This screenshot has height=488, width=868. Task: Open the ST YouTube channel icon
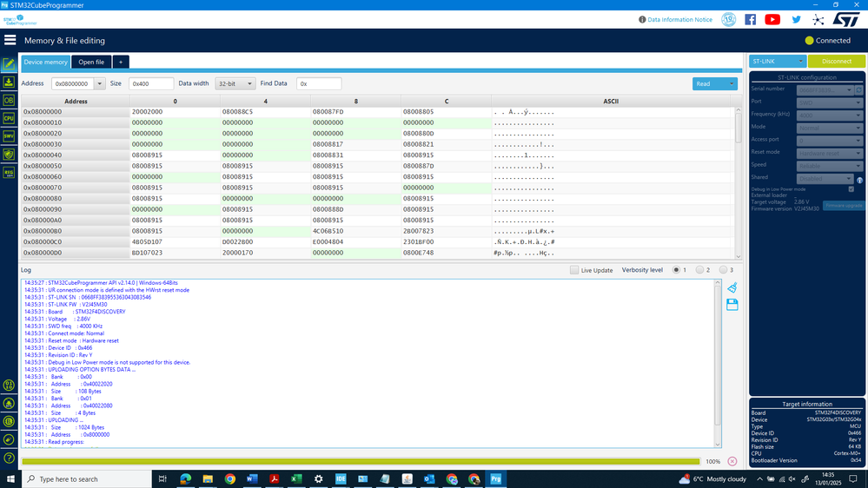click(x=772, y=19)
